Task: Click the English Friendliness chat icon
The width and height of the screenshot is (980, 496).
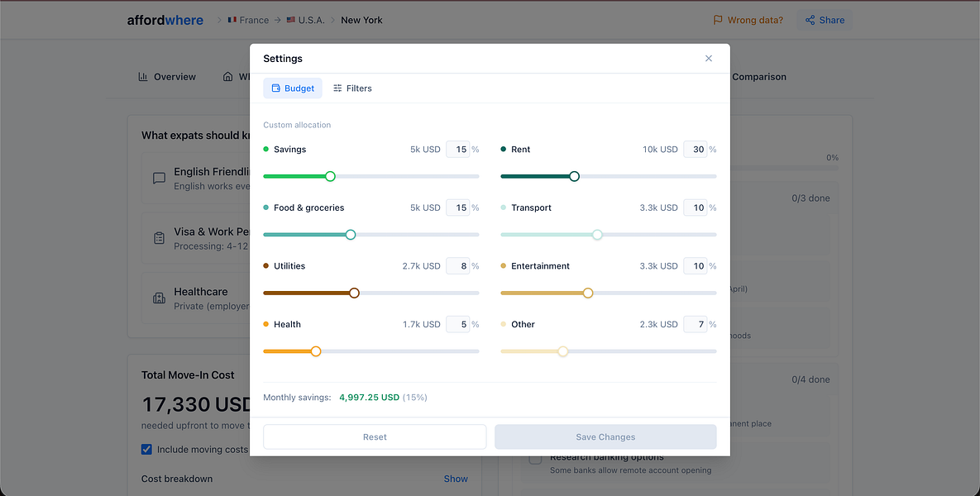Action: (x=160, y=178)
